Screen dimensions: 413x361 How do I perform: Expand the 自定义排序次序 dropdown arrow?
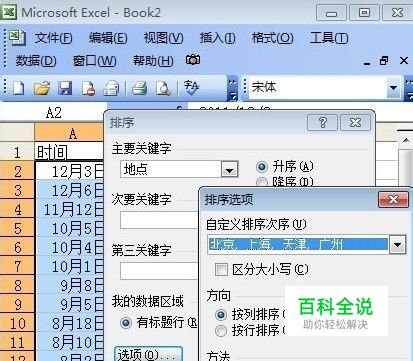point(397,245)
